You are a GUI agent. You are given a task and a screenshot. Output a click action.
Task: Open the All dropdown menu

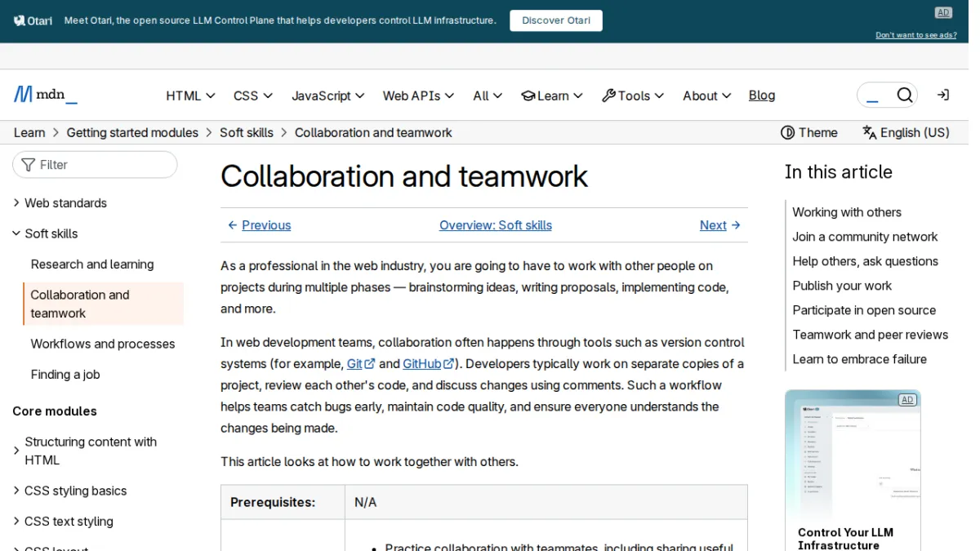click(488, 96)
